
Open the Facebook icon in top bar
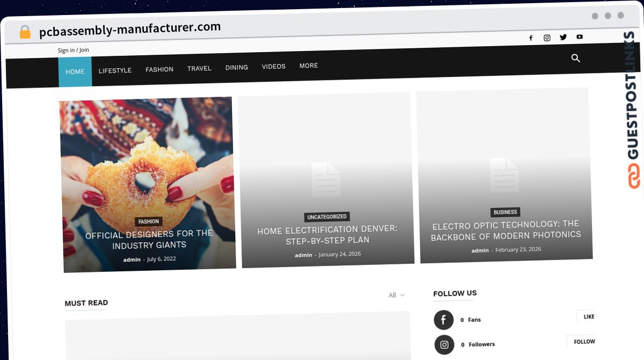coord(531,38)
